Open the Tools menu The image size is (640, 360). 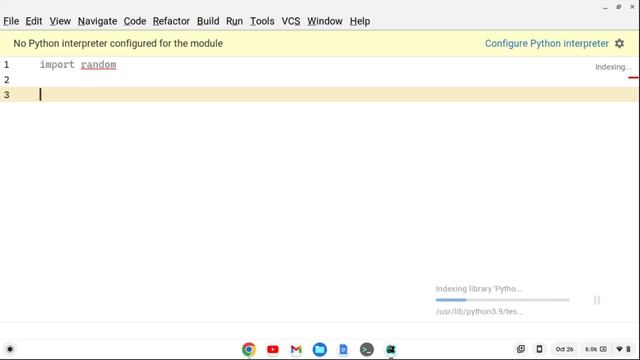coord(262,21)
